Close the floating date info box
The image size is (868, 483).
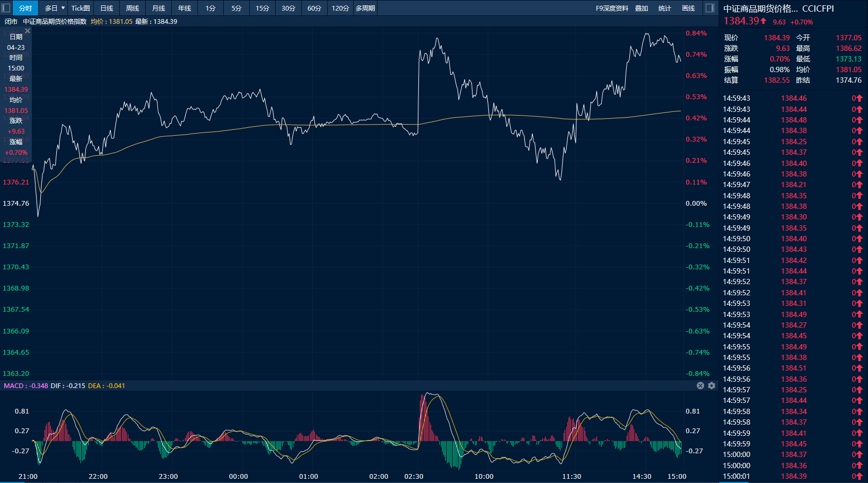(x=28, y=31)
